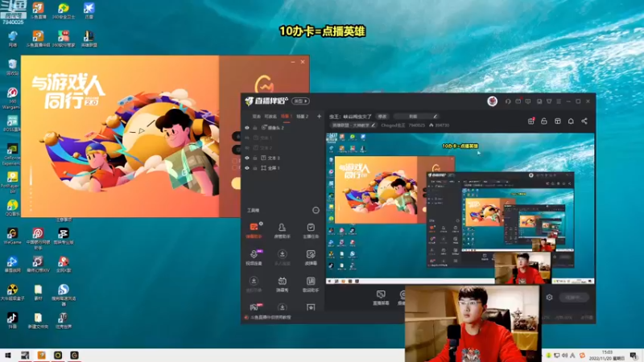This screenshot has width=644, height=362.
Task: Select the 摄像头 2 source row
Action: (x=283, y=128)
